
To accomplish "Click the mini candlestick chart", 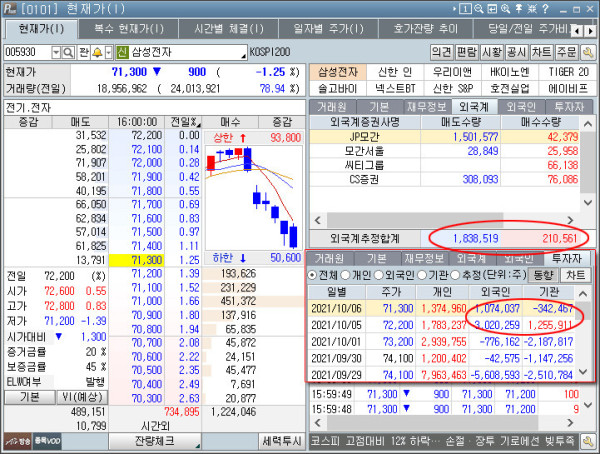I will (x=254, y=198).
